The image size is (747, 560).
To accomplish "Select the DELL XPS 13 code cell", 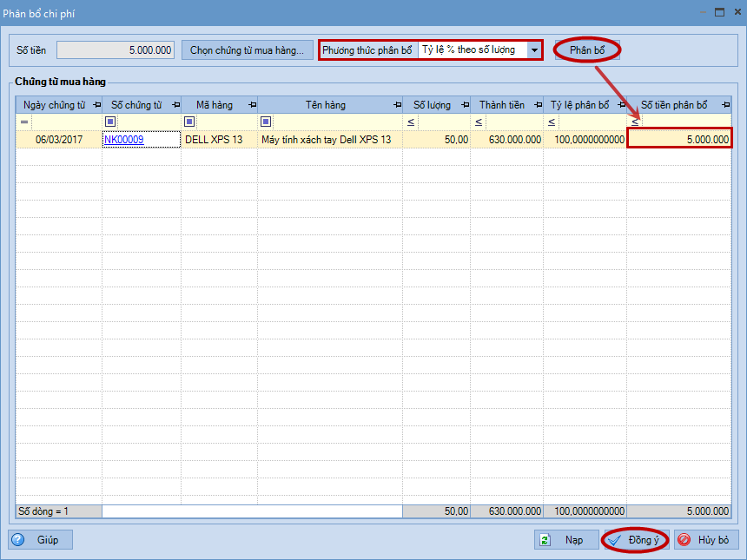I will [x=220, y=140].
